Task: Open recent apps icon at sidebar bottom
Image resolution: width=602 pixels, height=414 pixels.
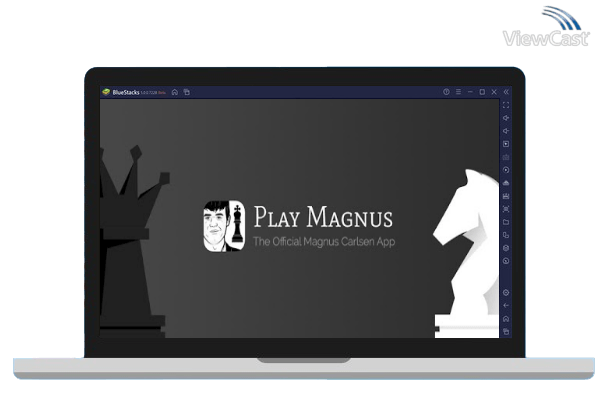Action: [506, 332]
